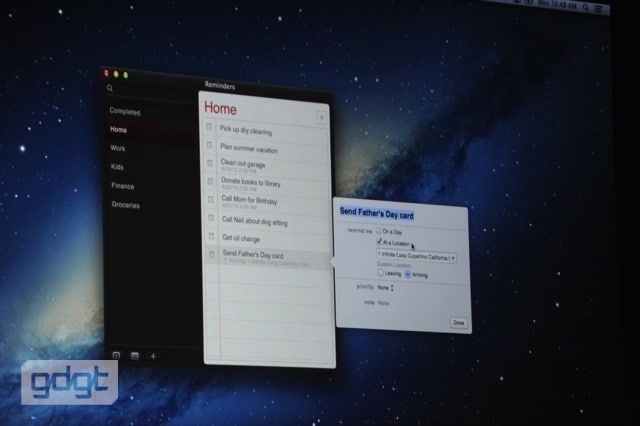
Task: Click the note field in reminder details
Action: pyautogui.click(x=384, y=301)
